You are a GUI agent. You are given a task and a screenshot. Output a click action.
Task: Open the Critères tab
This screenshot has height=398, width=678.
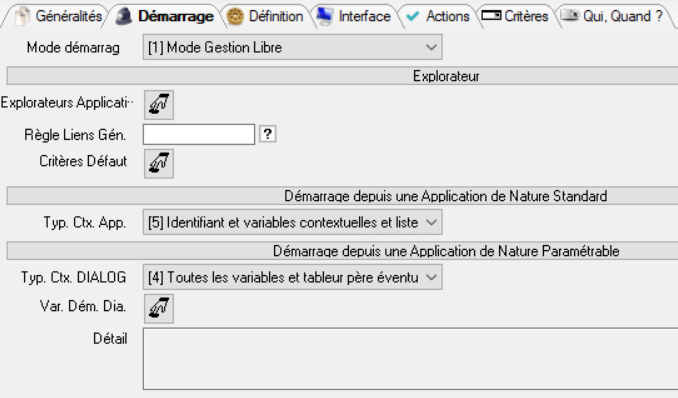click(x=516, y=16)
